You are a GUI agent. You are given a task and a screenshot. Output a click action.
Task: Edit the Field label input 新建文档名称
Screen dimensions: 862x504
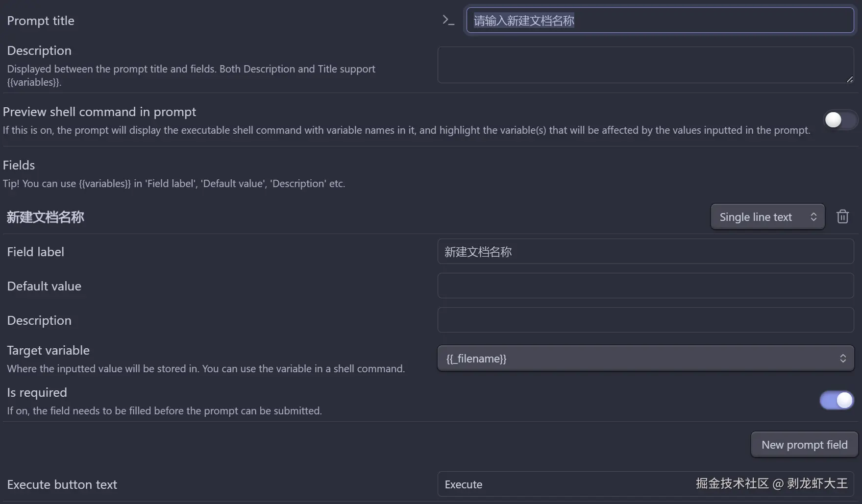pyautogui.click(x=645, y=252)
